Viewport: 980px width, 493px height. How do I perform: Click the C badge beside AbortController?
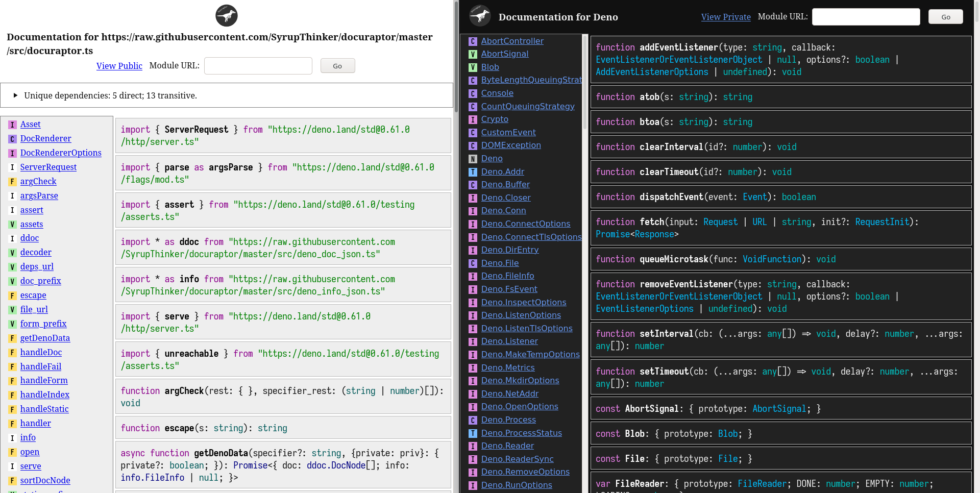(473, 41)
